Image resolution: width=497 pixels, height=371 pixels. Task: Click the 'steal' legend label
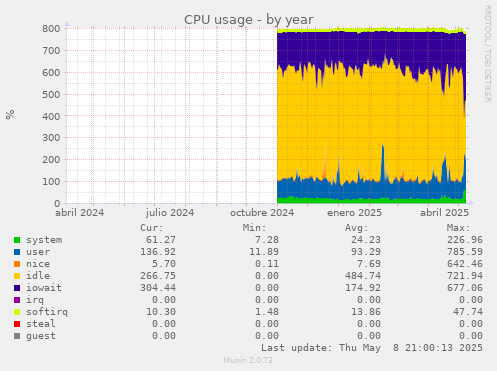[x=41, y=324]
